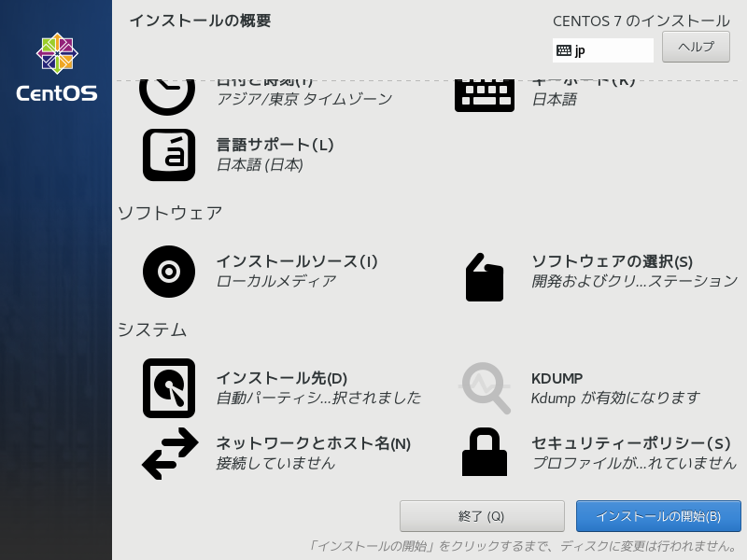Click the プロファイルが...れていません status text
The image size is (747, 560).
[634, 463]
